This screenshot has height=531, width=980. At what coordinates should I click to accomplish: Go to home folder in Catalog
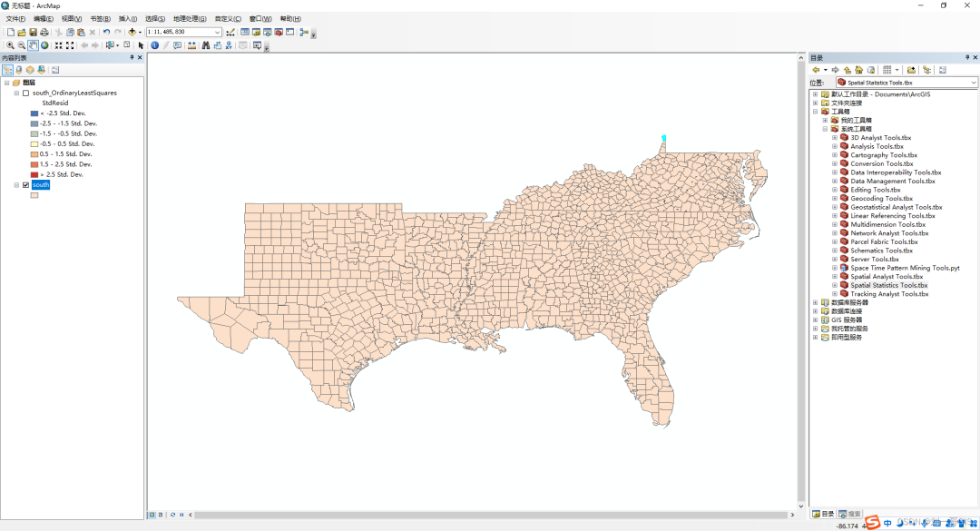858,70
